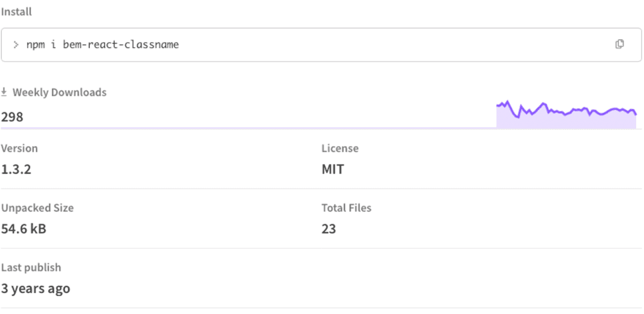Click the purple line under weekly downloads
Screen dimensions: 644x314
coord(248,128)
